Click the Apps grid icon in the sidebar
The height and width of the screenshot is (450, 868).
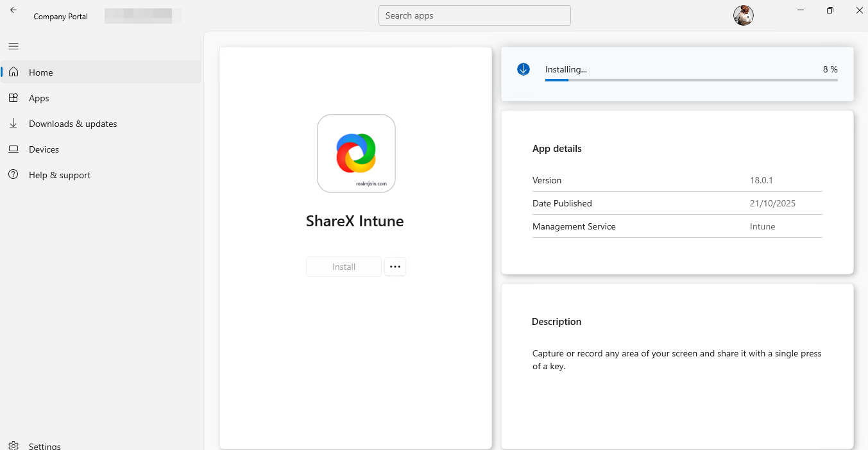pyautogui.click(x=13, y=98)
